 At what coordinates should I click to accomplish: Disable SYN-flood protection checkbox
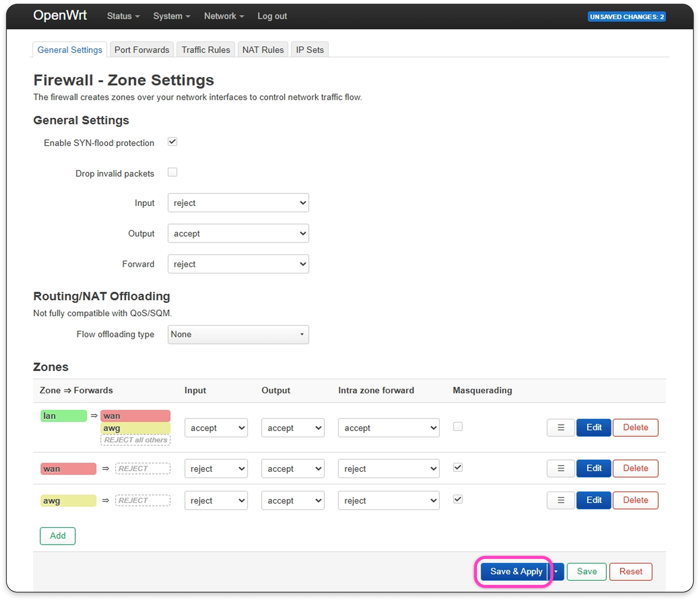(x=172, y=142)
